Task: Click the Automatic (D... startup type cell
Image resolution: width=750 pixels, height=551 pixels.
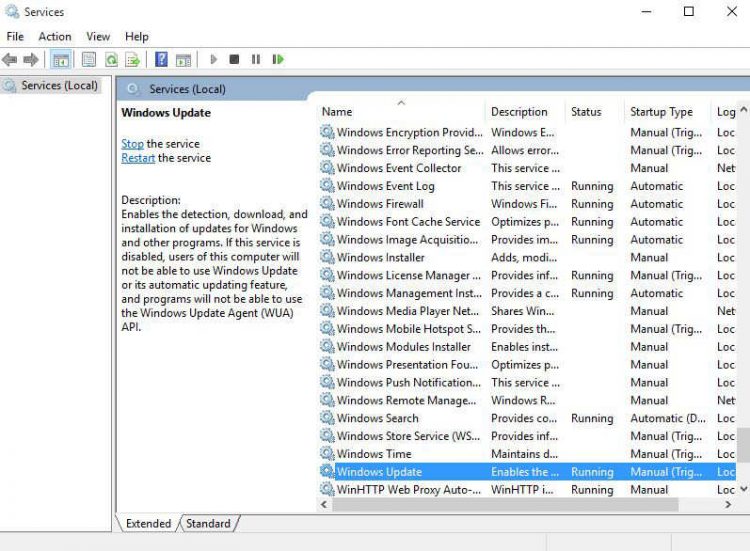Action: [x=668, y=419]
